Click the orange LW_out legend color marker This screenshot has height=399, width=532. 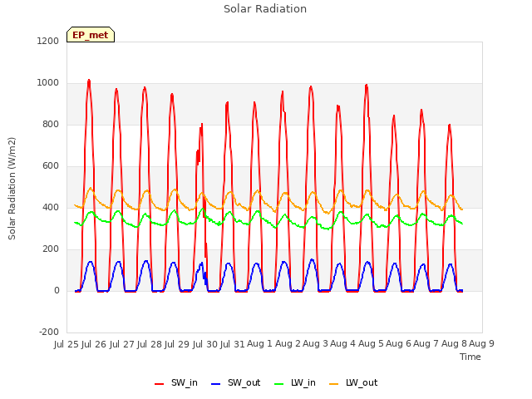(334, 384)
